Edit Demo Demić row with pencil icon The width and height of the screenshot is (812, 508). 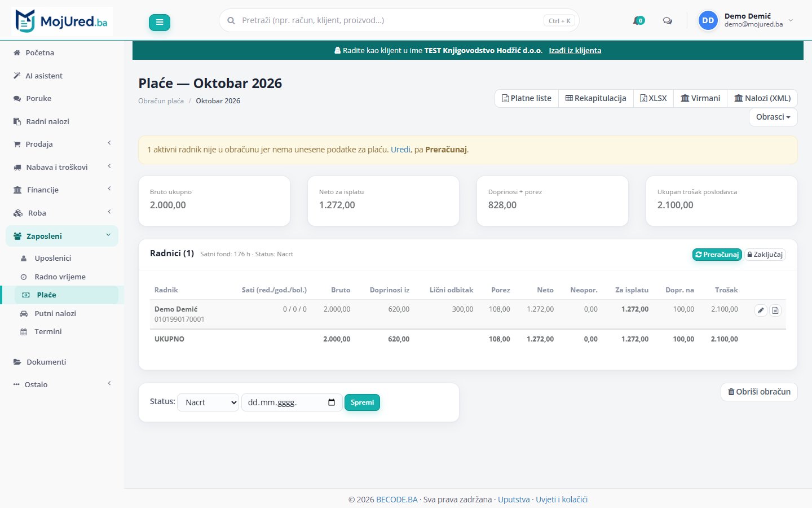pos(761,310)
